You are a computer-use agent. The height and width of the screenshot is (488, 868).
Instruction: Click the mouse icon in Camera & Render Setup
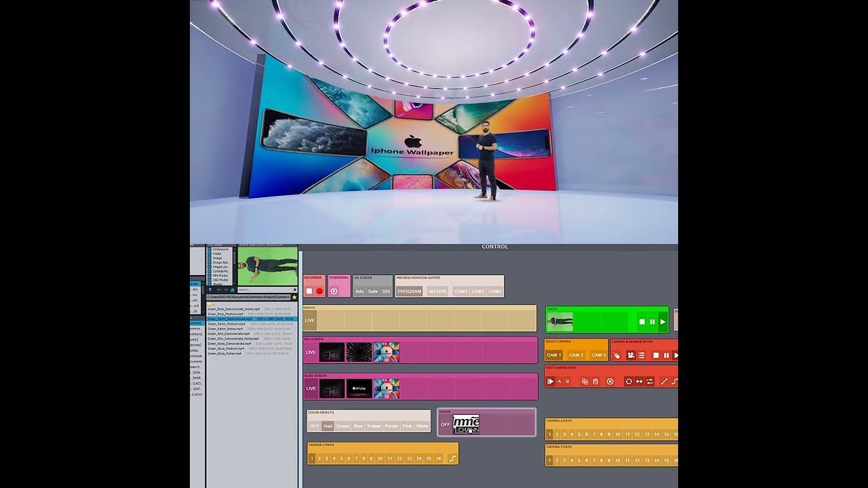click(x=617, y=355)
